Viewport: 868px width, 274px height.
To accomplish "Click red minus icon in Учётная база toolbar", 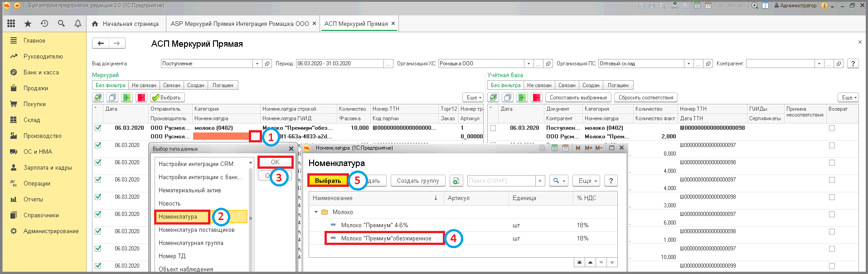I will click(537, 98).
